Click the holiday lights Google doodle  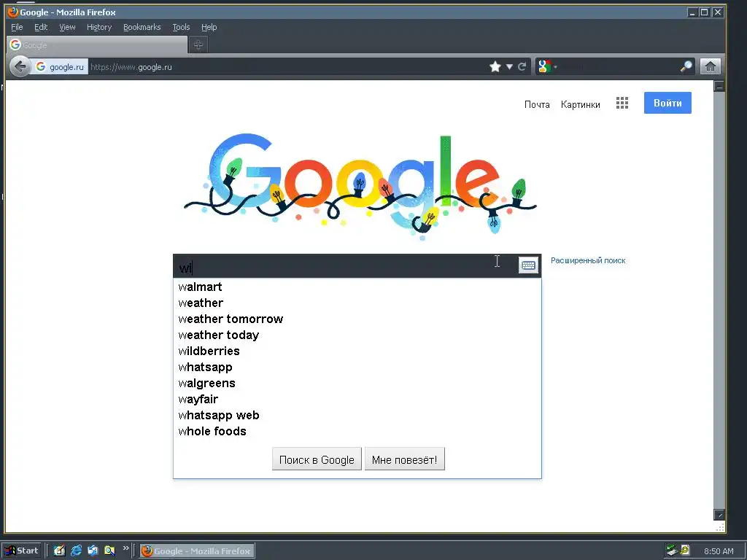360,186
